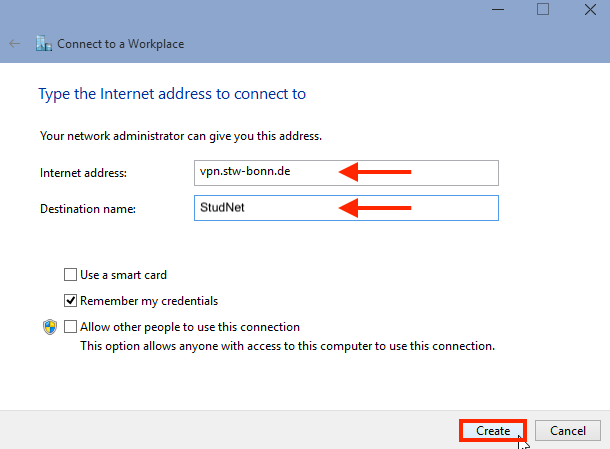Image resolution: width=610 pixels, height=449 pixels.
Task: Click the 'Your network administrator' hint text
Action: pyautogui.click(x=181, y=136)
